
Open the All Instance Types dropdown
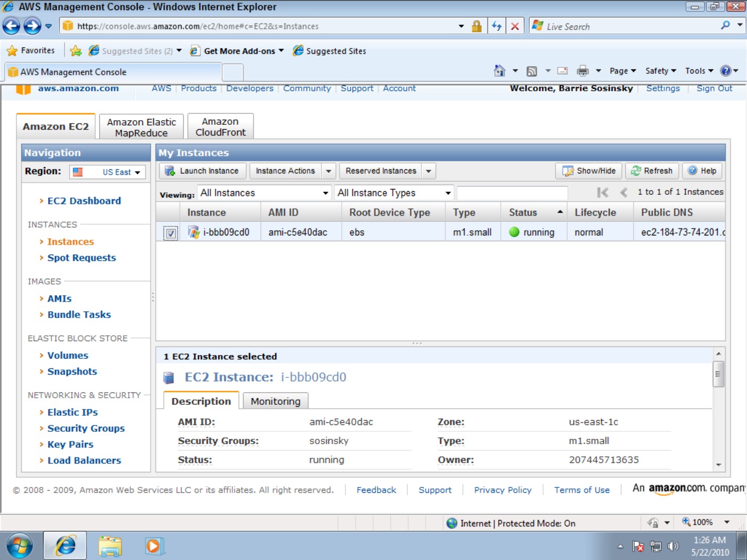point(395,193)
